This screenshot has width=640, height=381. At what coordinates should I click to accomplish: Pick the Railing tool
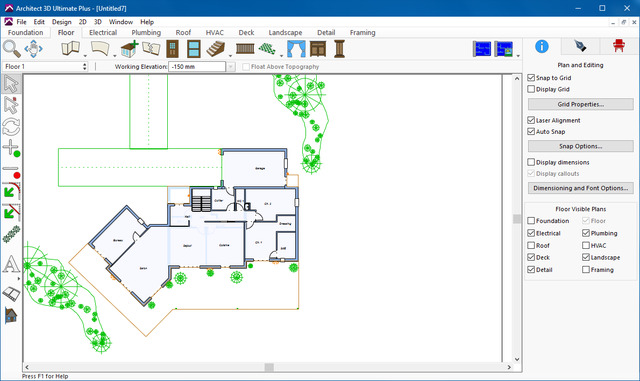(245, 49)
